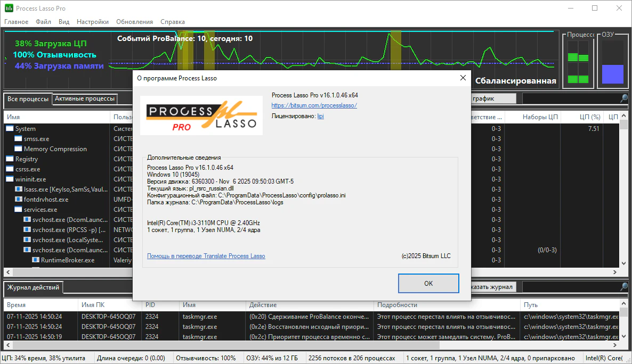Click the licensed user link lipi
This screenshot has height=364, width=632.
pyautogui.click(x=320, y=115)
